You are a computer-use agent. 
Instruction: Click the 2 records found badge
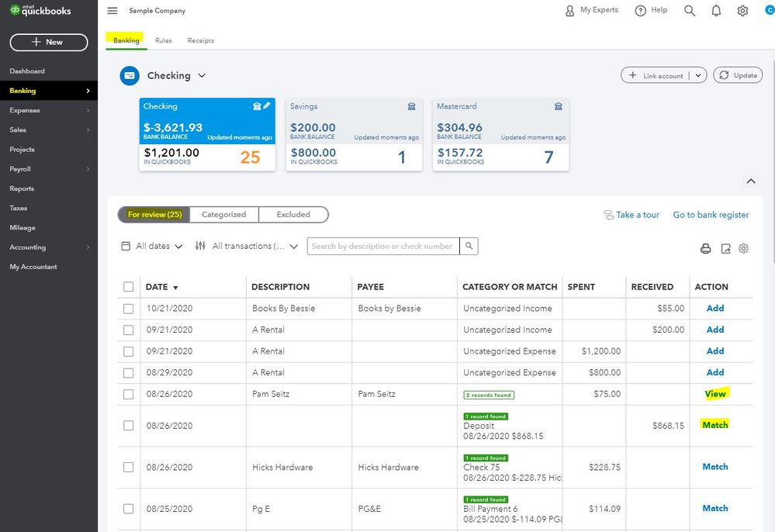[x=489, y=396]
